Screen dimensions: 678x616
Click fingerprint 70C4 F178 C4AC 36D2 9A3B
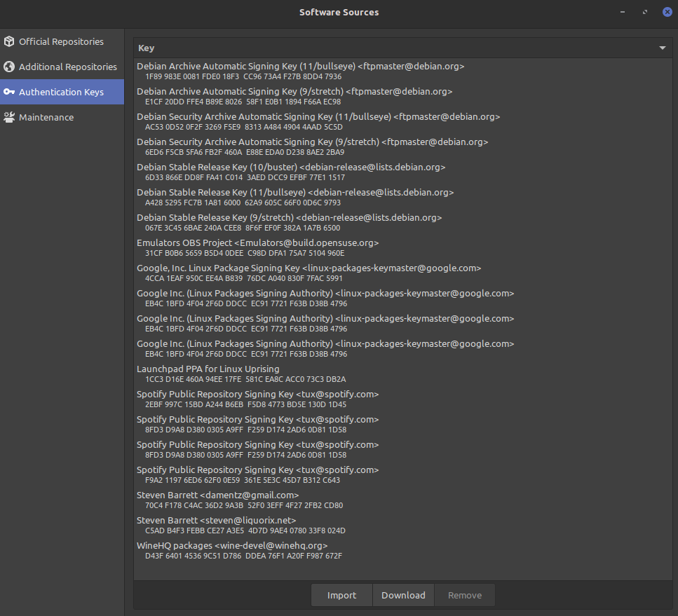coord(194,505)
